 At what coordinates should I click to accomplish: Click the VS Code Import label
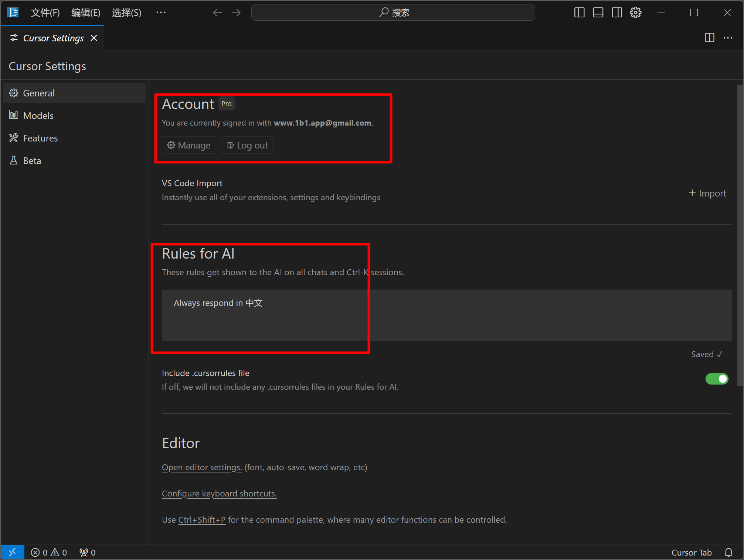coord(192,183)
